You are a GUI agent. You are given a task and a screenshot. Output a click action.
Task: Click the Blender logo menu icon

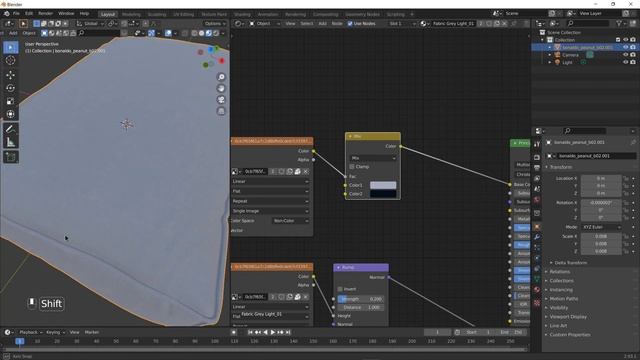coord(7,13)
